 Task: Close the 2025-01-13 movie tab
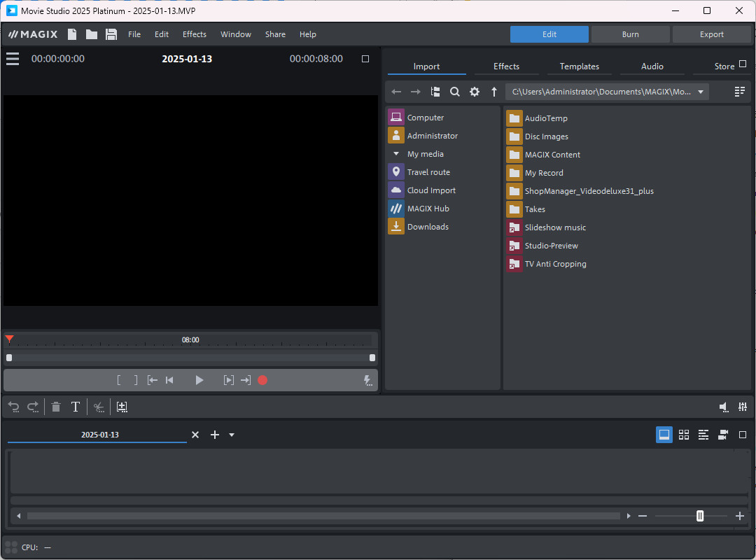pyautogui.click(x=195, y=435)
